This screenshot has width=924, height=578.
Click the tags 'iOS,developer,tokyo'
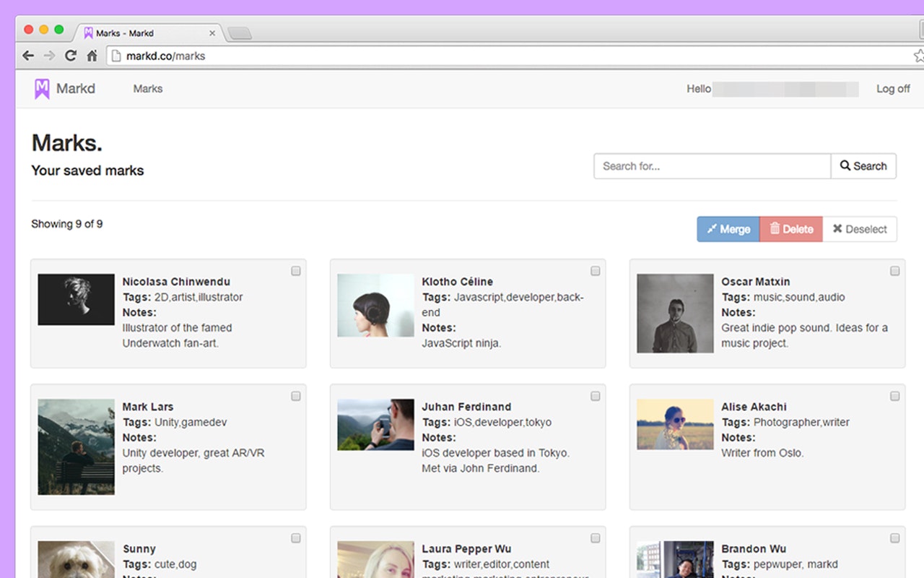point(504,422)
